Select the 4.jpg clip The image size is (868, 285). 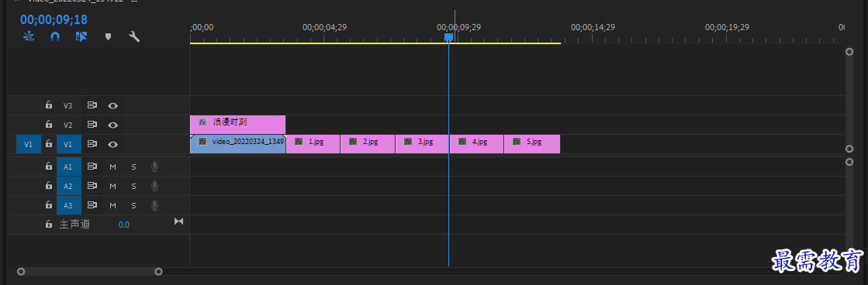[476, 143]
